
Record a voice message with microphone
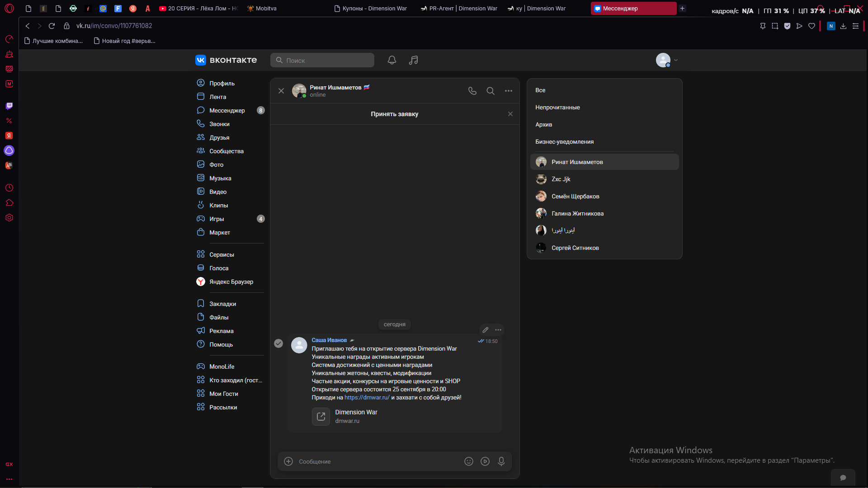tap(501, 461)
